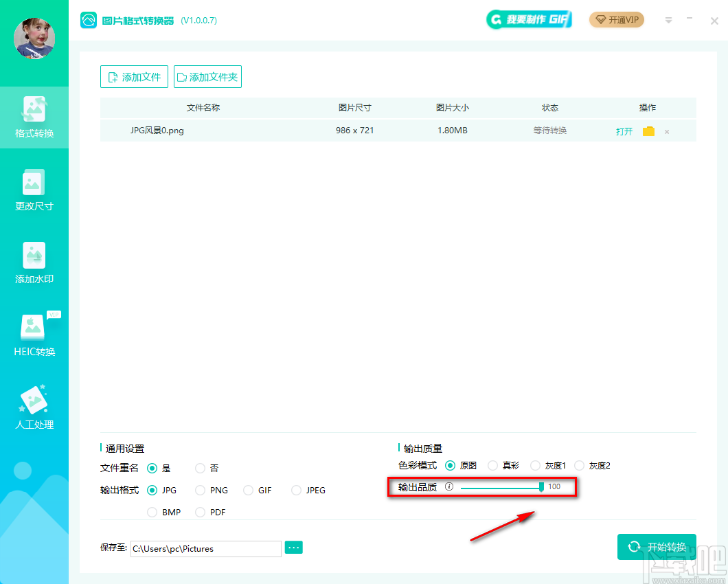Viewport: 728px width, 584px height.
Task: Open the 开通VIP membership option
Action: pyautogui.click(x=616, y=20)
